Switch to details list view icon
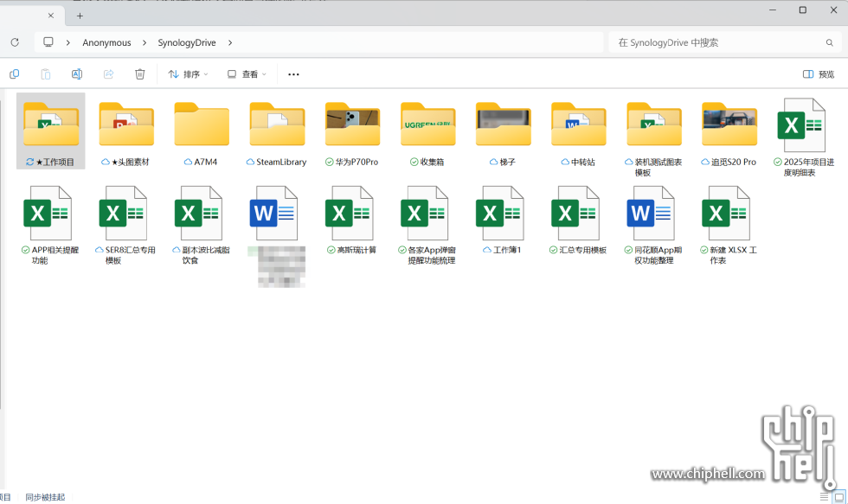This screenshot has height=504, width=848. click(x=824, y=496)
